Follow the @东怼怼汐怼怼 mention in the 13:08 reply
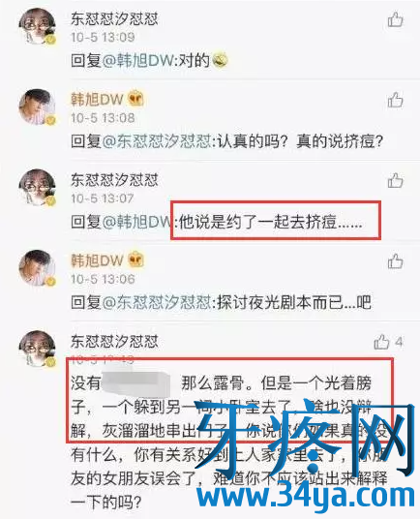 tap(157, 141)
